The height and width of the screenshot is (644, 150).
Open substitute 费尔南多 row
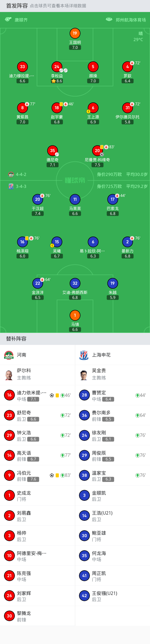112,415
